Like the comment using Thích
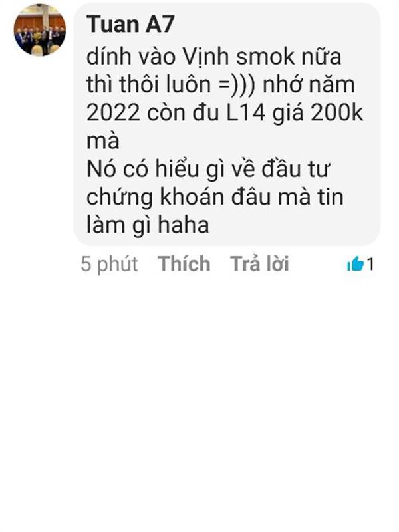This screenshot has height=532, width=399. click(184, 263)
